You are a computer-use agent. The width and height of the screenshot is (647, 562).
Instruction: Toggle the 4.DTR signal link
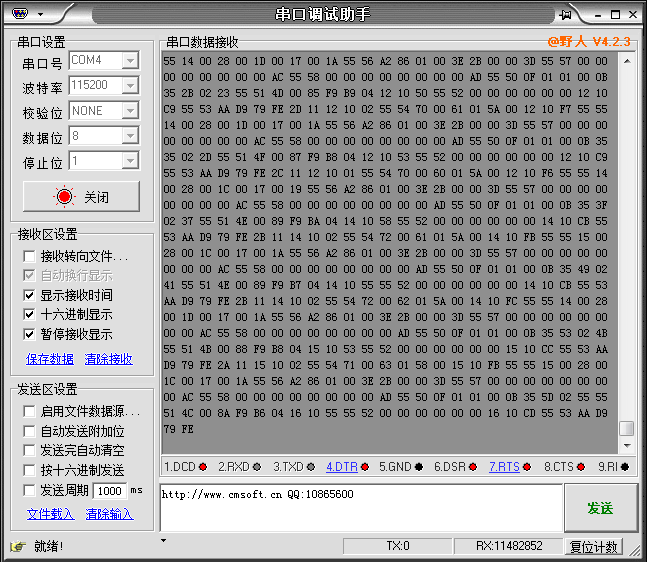pyautogui.click(x=342, y=467)
